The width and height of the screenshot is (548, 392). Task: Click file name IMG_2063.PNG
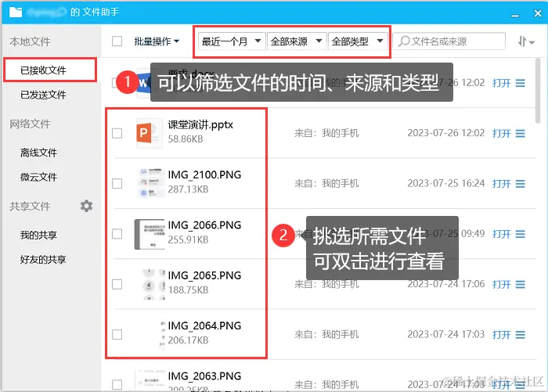[x=204, y=376]
